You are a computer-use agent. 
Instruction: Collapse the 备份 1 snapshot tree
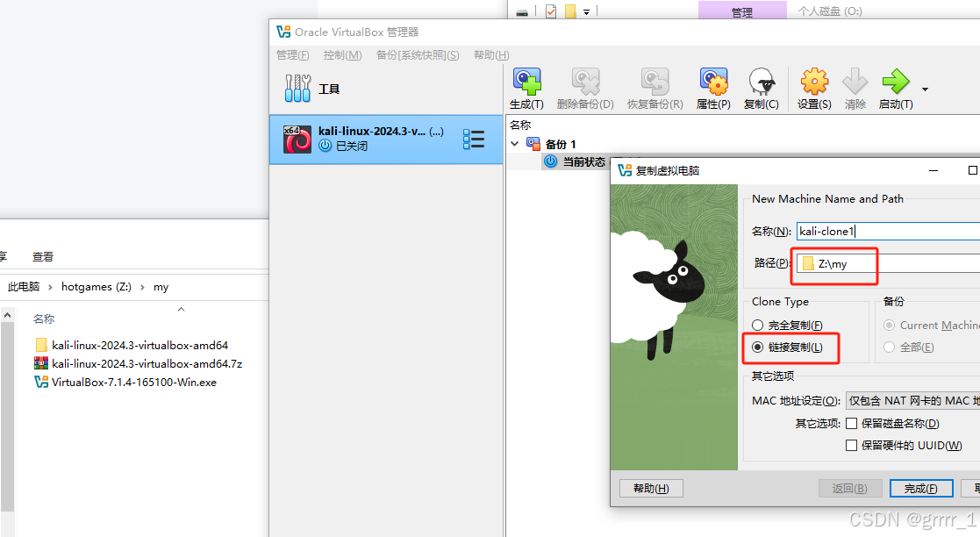pyautogui.click(x=515, y=144)
